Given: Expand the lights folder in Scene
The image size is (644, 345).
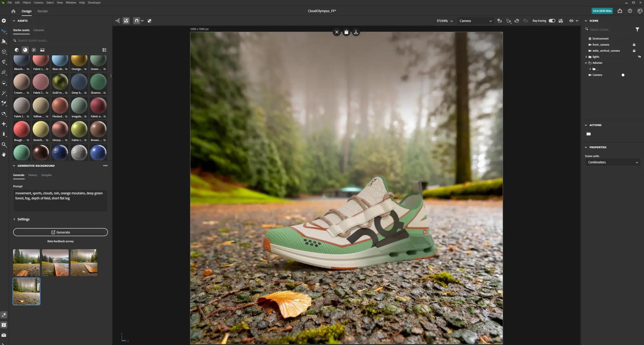Looking at the screenshot, I should pos(586,57).
